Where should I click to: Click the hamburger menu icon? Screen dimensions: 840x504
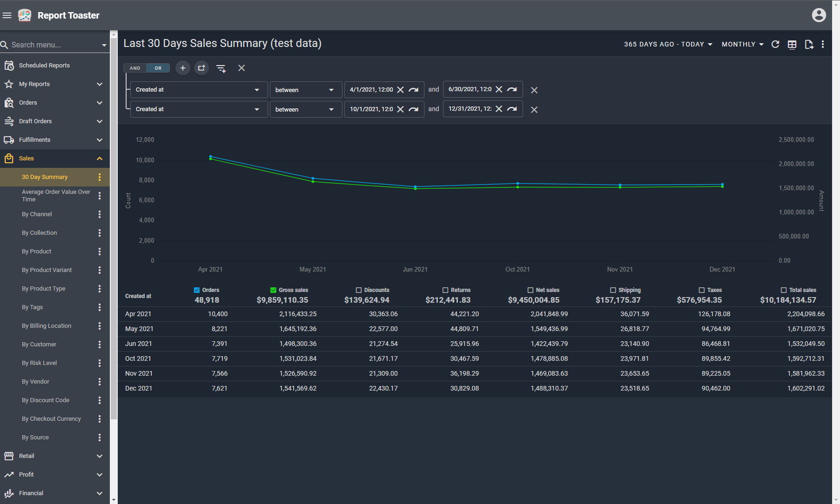[x=7, y=15]
